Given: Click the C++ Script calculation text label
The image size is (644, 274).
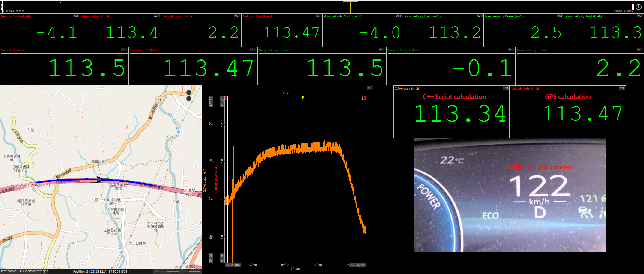Looking at the screenshot, I should (x=454, y=97).
